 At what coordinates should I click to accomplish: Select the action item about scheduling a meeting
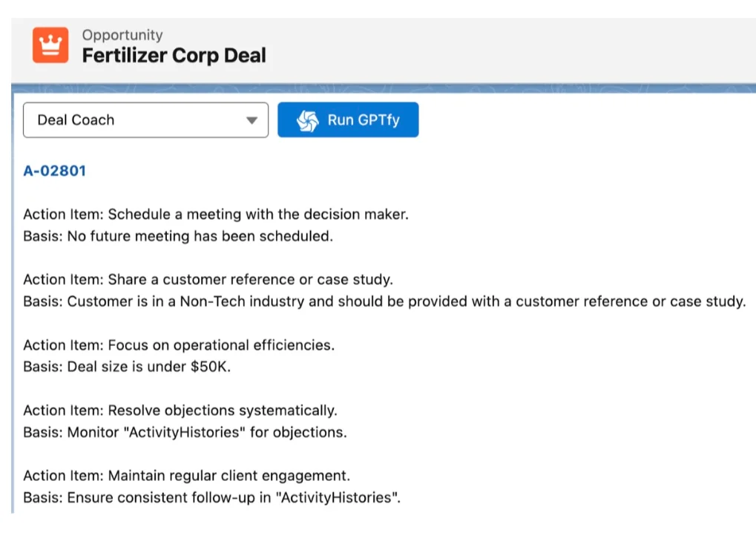[215, 214]
